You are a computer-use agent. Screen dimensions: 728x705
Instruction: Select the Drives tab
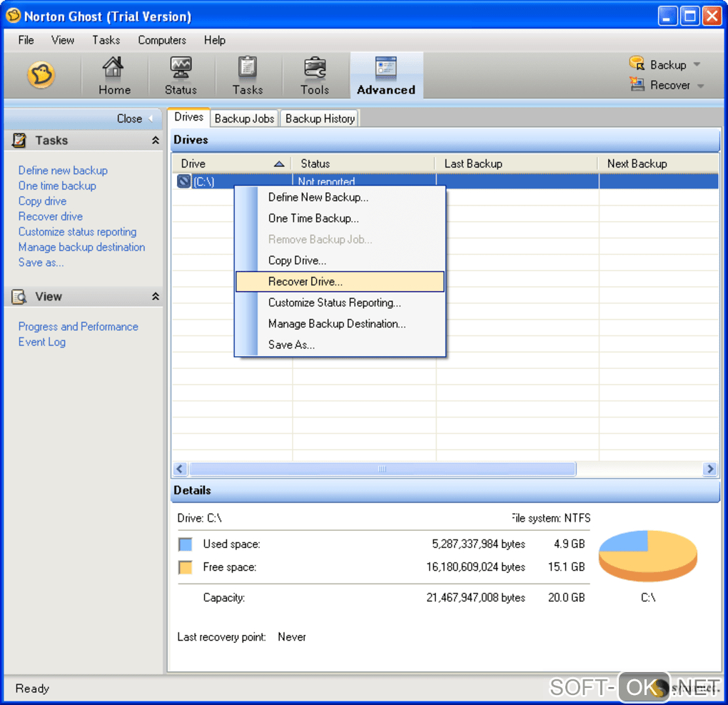point(188,118)
